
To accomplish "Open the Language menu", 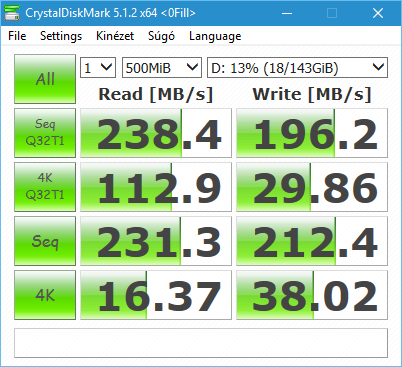I will click(215, 36).
